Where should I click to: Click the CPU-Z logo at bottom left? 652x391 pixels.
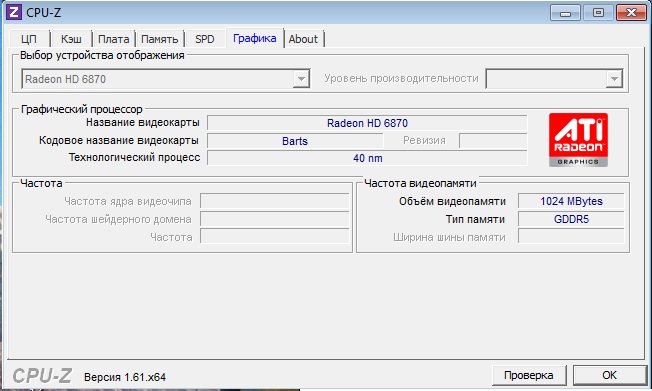(x=42, y=376)
